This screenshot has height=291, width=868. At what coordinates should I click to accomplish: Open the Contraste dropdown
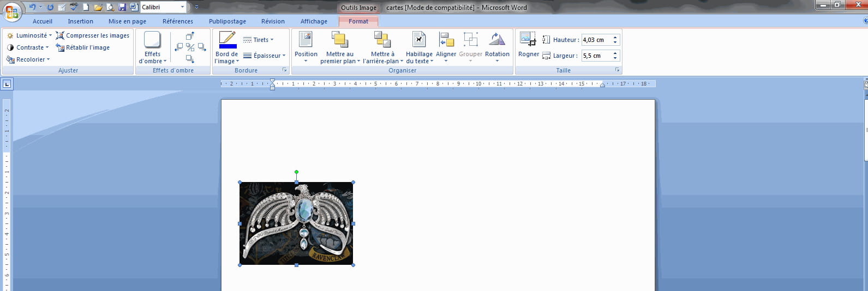27,47
